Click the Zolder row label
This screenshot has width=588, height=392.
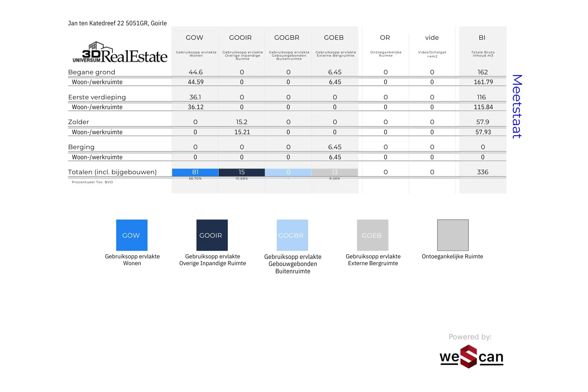tap(78, 122)
